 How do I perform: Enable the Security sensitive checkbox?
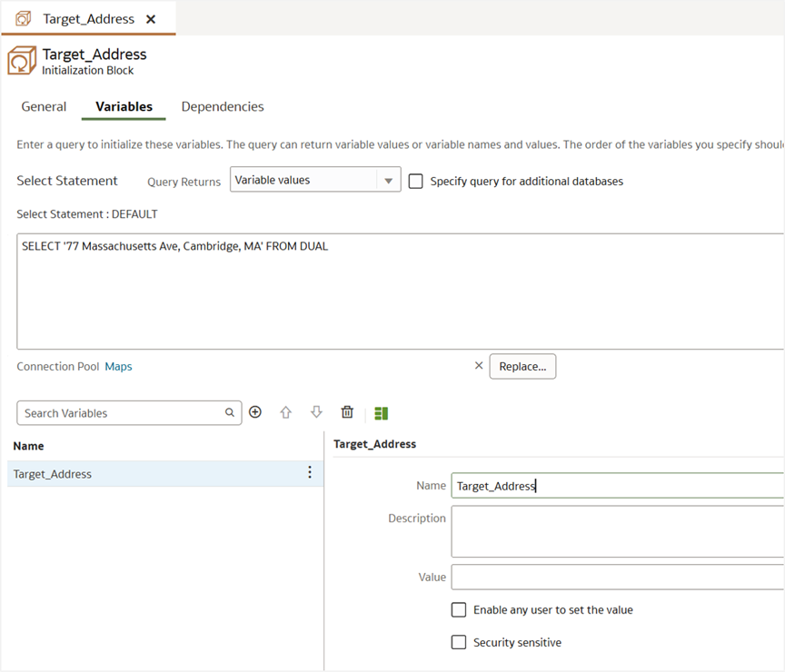pos(459,642)
